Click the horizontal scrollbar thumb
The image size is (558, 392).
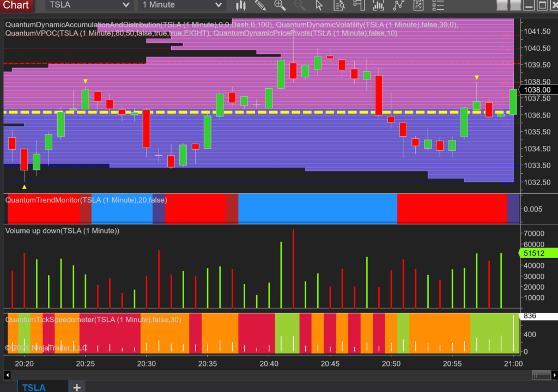(x=541, y=375)
